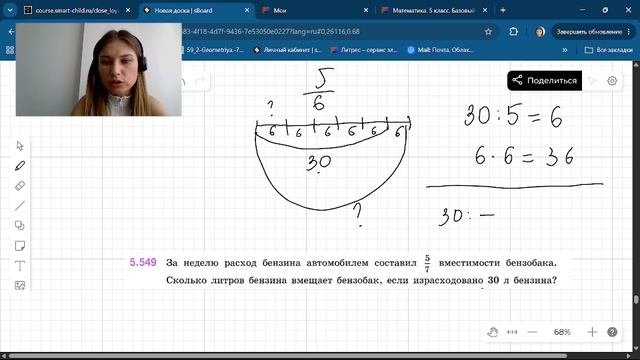
Task: Click the problem number 5.549
Action: (x=143, y=262)
